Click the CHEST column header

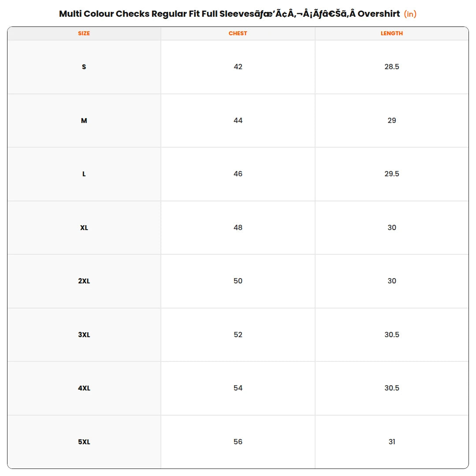click(238, 33)
